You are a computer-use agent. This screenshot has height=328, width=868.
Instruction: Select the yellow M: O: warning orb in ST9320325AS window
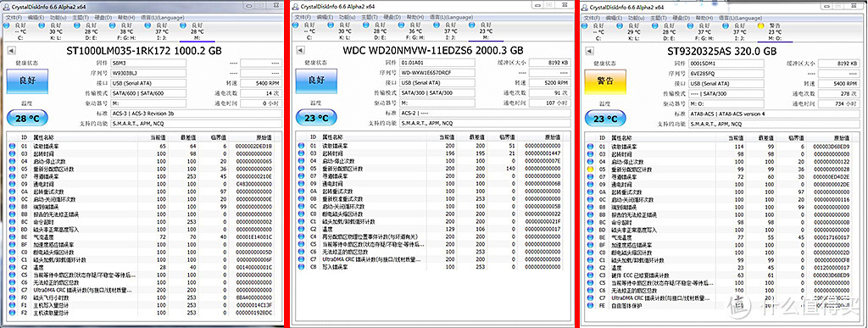(x=760, y=25)
